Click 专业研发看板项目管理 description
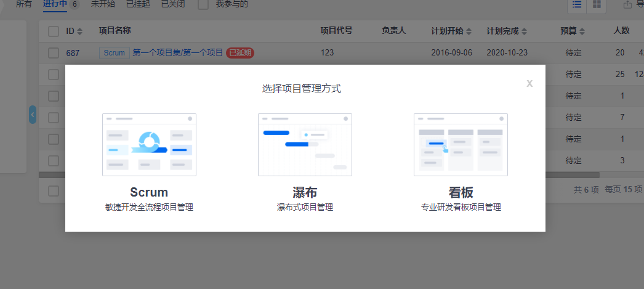Image resolution: width=644 pixels, height=289 pixels. pos(461,208)
